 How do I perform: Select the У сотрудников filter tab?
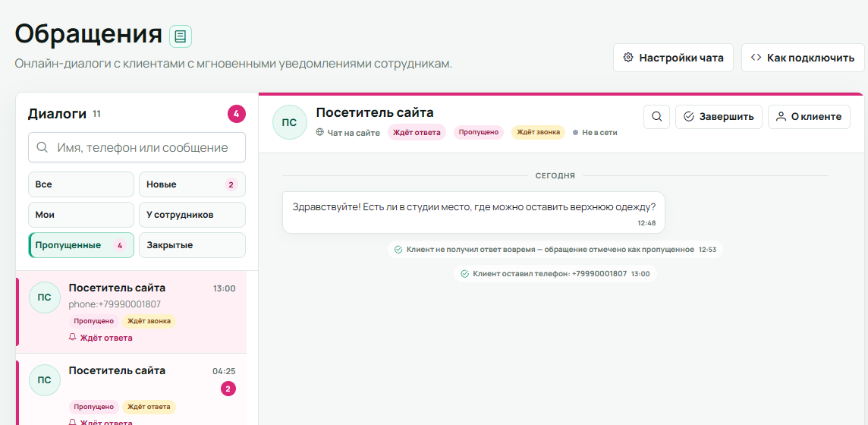pyautogui.click(x=192, y=215)
